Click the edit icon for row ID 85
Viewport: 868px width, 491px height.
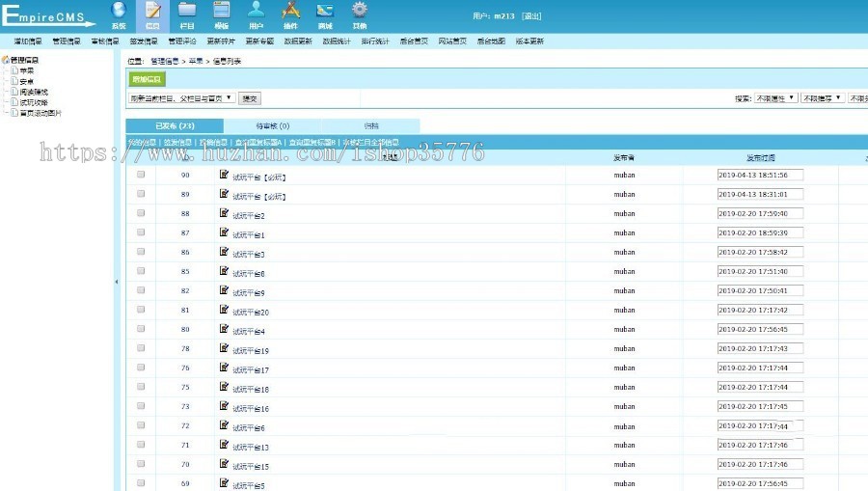point(224,271)
